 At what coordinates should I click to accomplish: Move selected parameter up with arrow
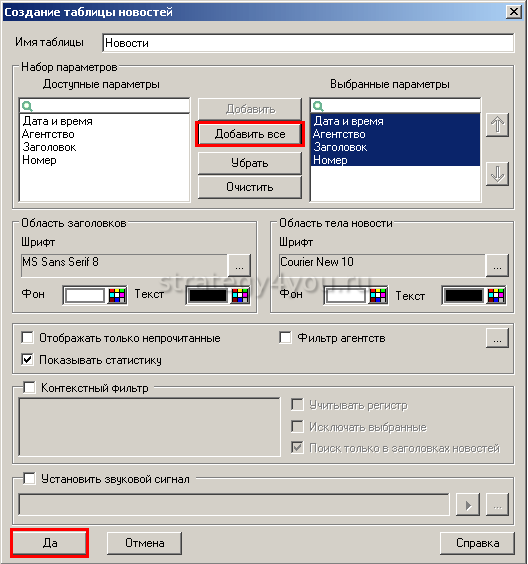[497, 125]
